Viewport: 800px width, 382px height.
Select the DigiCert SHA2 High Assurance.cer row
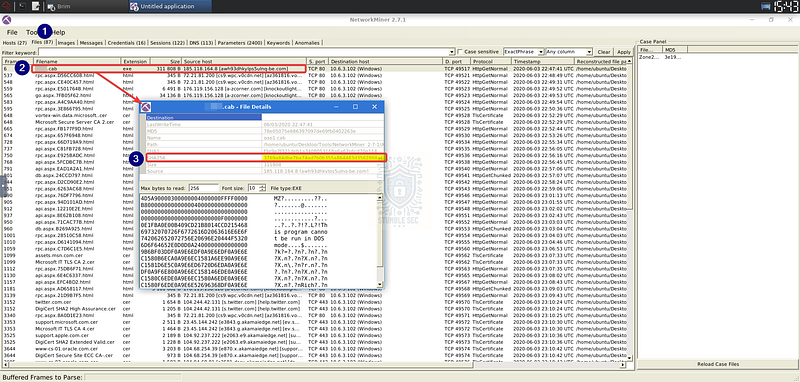(x=316, y=309)
